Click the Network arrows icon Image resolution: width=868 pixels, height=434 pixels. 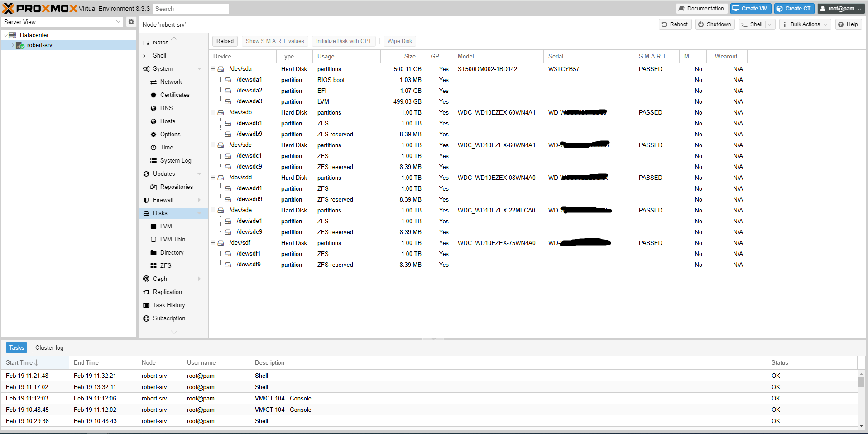pos(153,82)
